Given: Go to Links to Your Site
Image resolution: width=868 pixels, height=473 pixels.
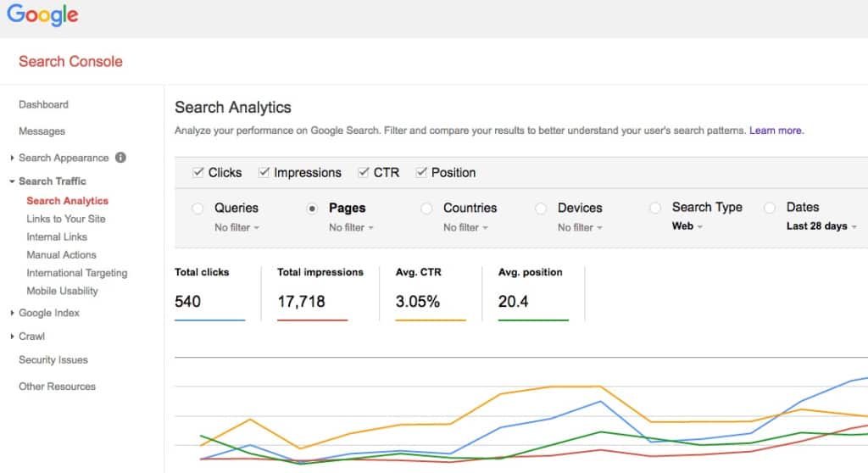Looking at the screenshot, I should [x=66, y=219].
